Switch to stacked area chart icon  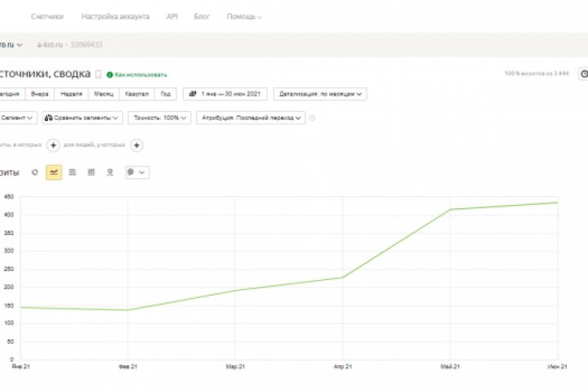point(73,172)
